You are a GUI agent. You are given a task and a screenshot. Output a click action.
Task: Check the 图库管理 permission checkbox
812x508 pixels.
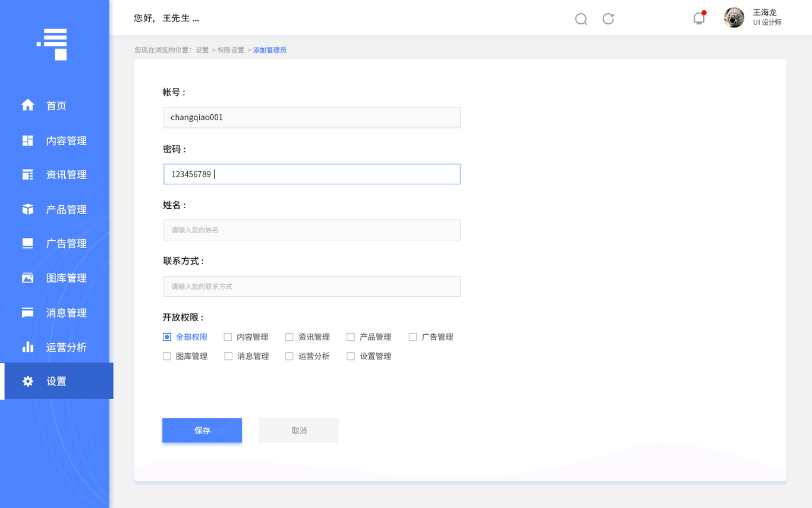coord(167,356)
